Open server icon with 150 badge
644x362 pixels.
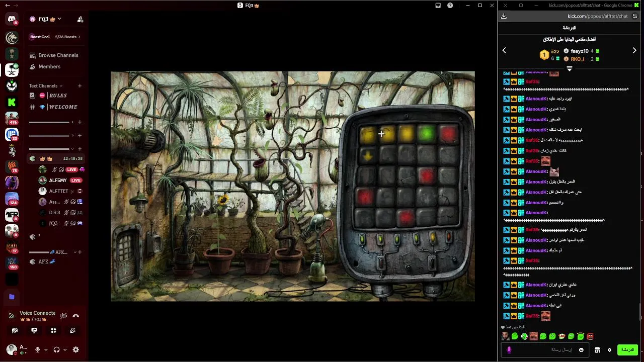pyautogui.click(x=12, y=263)
